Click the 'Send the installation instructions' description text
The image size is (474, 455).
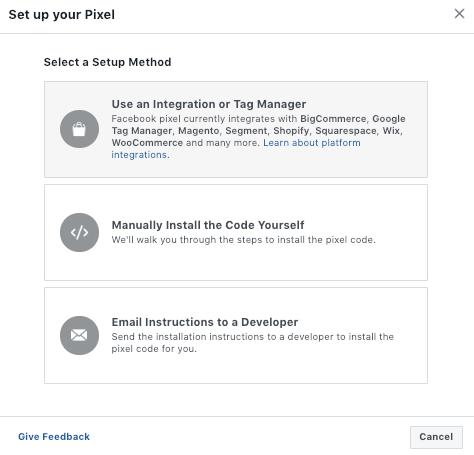tap(253, 337)
